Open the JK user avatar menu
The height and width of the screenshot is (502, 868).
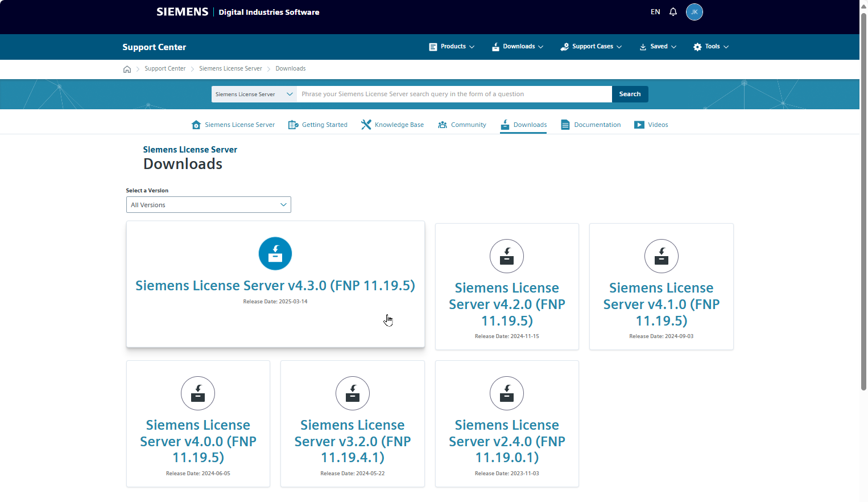(695, 12)
